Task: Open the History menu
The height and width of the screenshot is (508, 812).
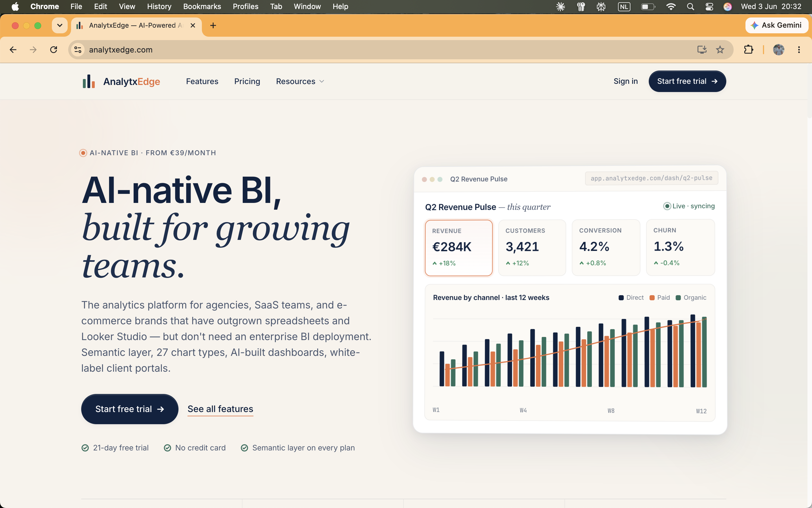Action: point(159,6)
